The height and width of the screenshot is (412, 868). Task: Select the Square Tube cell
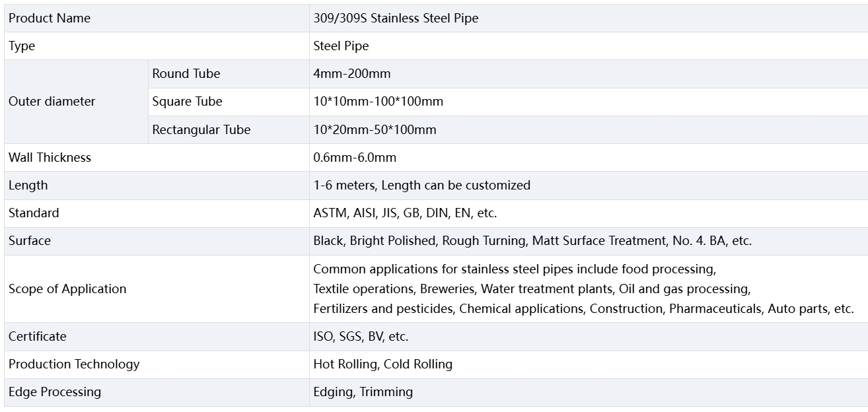187,102
